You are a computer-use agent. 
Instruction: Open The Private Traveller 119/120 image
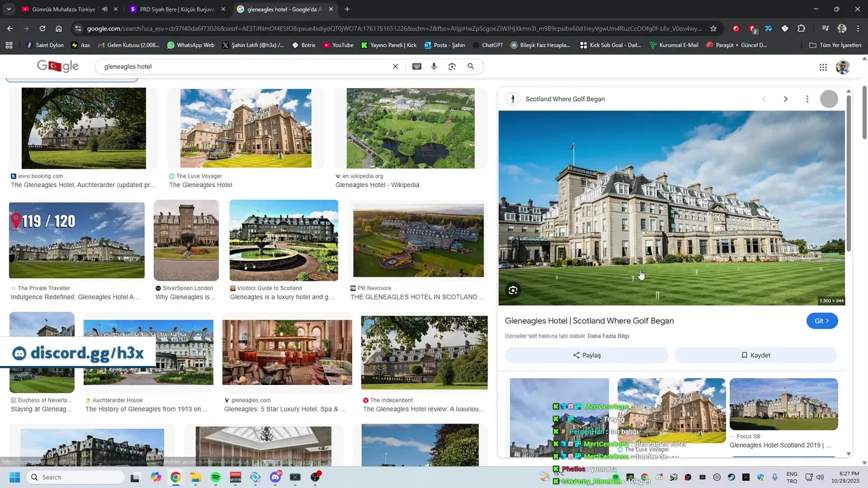77,240
